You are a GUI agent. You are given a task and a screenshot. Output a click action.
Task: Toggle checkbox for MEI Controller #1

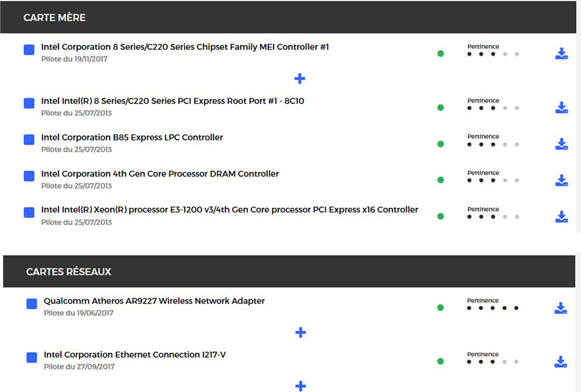30,50
